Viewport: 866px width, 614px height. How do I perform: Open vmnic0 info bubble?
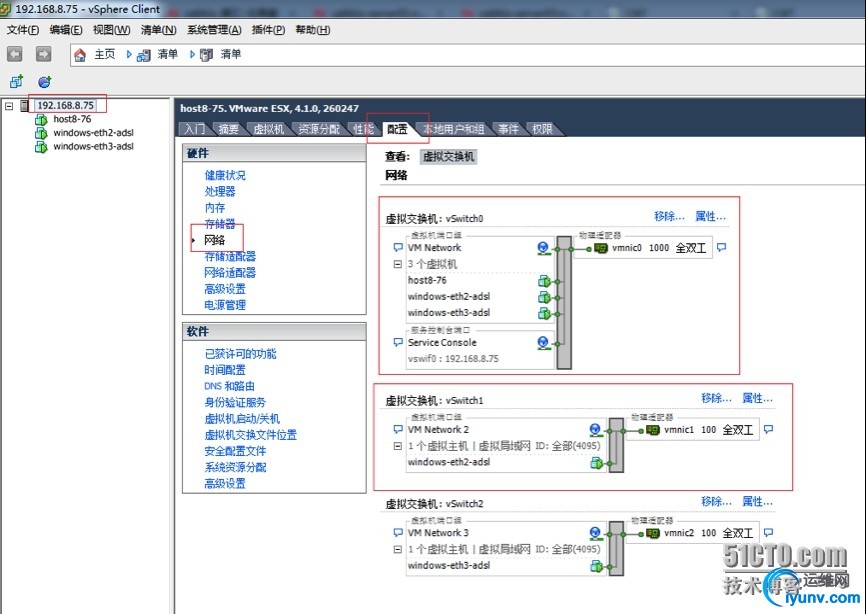coord(721,247)
